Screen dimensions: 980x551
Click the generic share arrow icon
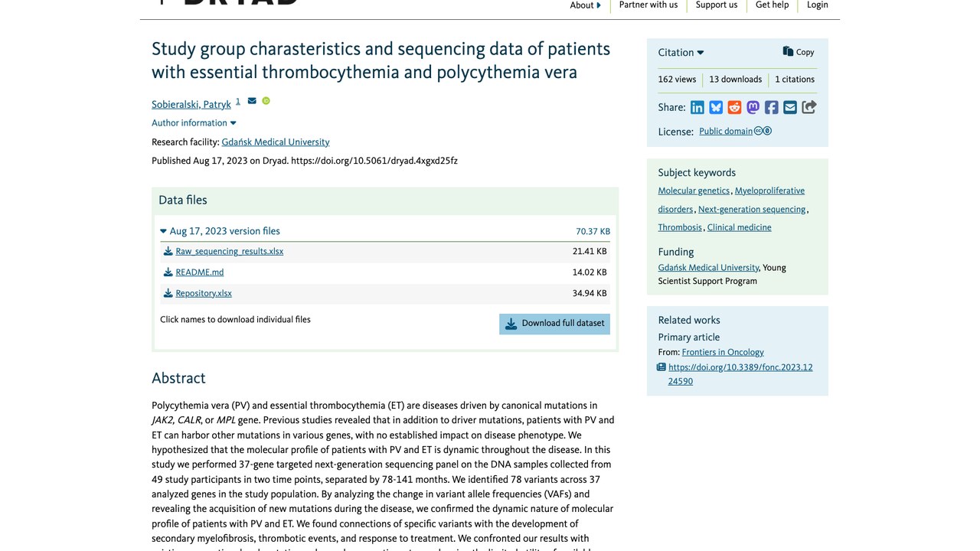[x=809, y=107]
